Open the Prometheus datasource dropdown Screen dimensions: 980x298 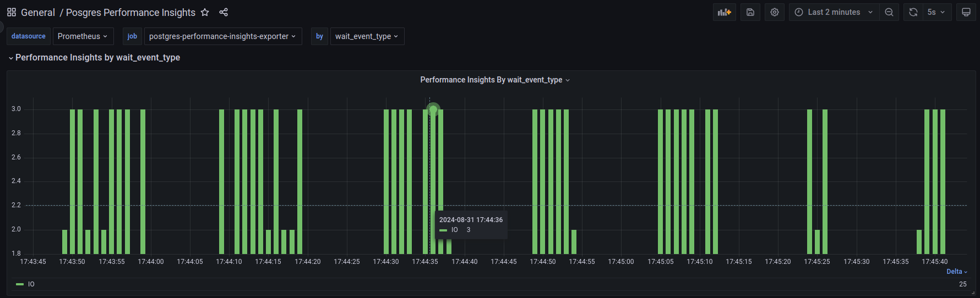click(x=83, y=36)
